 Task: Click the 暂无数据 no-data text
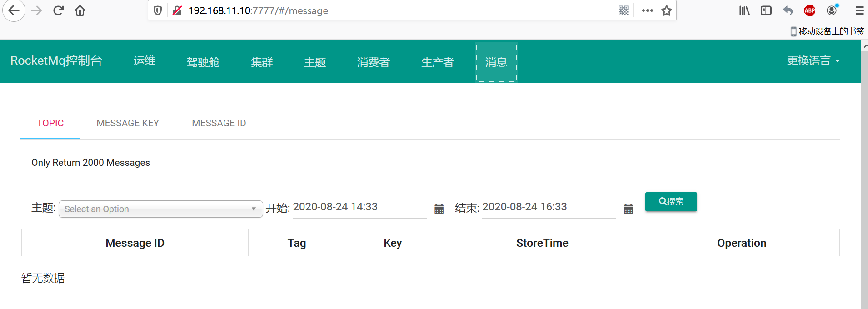pyautogui.click(x=43, y=278)
